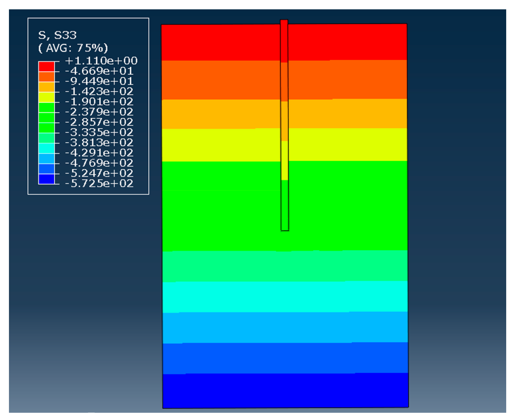
Task: Click the yellow swatch in the legend
Action: 46,97
